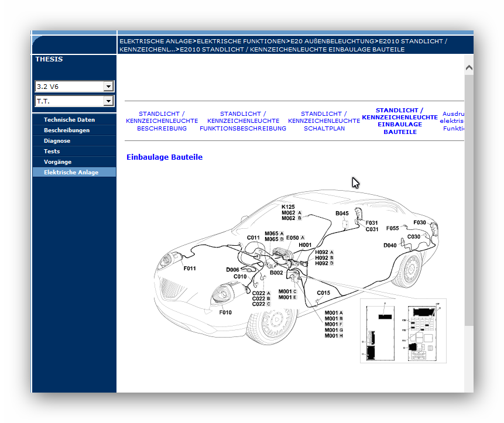Click the scroll up arrow
Screen dimensions: 504x423
pos(469,67)
